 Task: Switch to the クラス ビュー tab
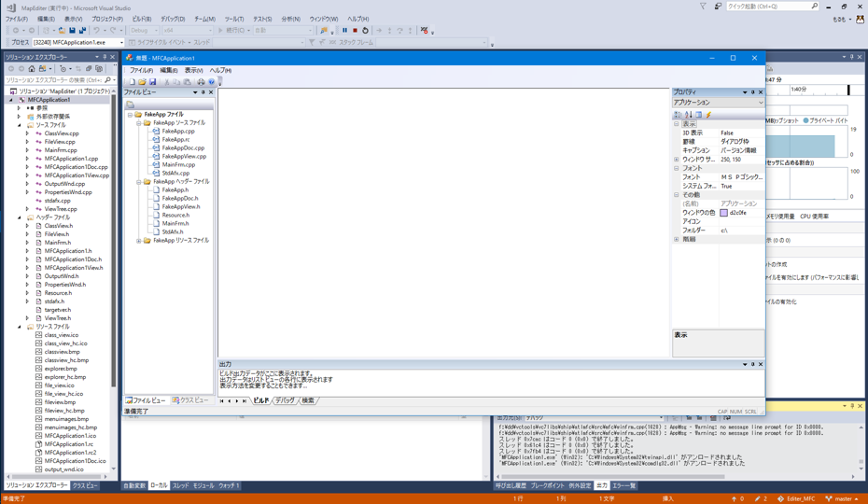coord(190,400)
